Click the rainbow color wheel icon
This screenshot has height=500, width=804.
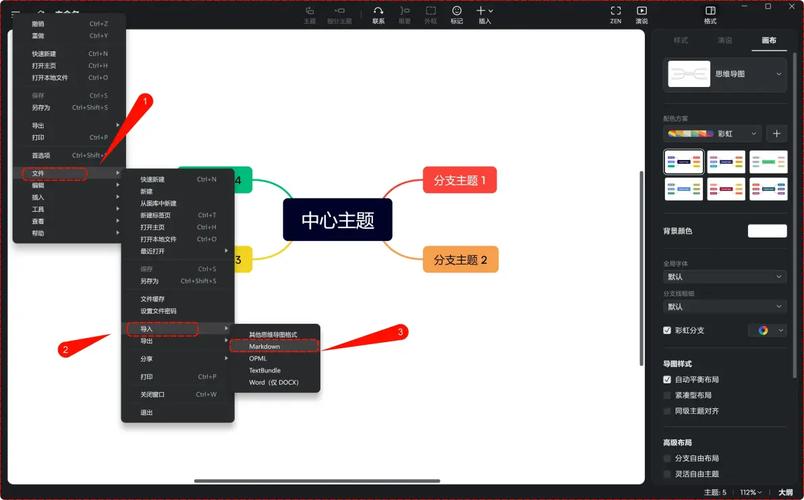pos(763,330)
